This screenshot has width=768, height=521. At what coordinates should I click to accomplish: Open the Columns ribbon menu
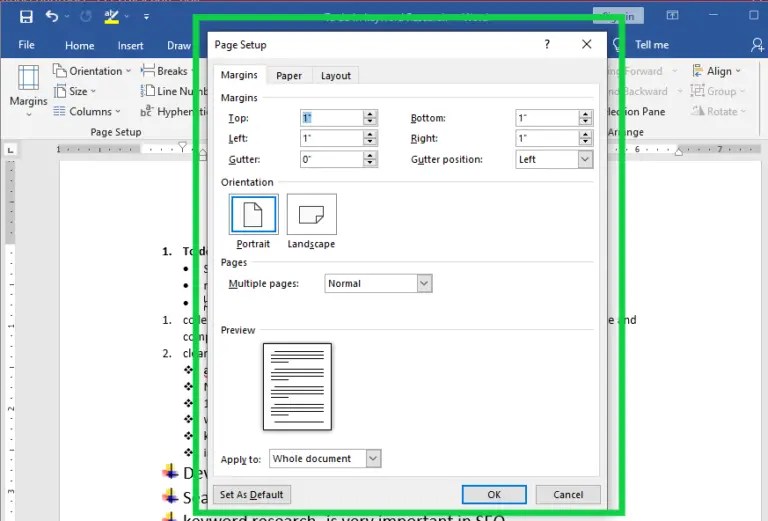(87, 111)
